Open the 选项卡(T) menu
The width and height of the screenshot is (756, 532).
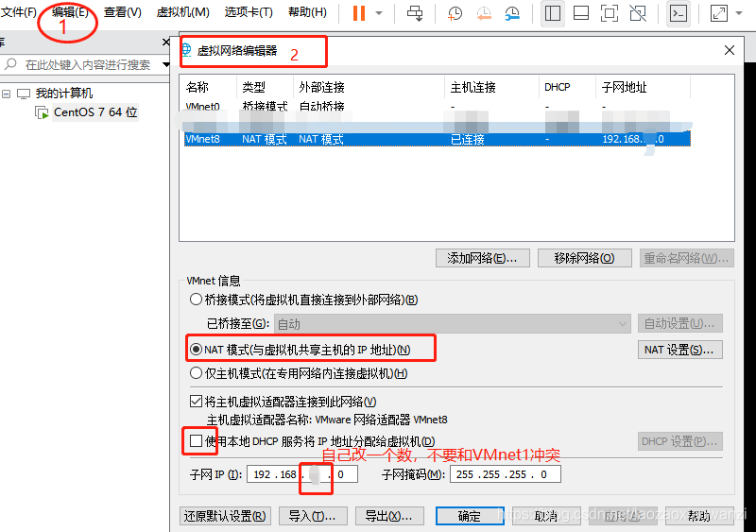point(249,12)
